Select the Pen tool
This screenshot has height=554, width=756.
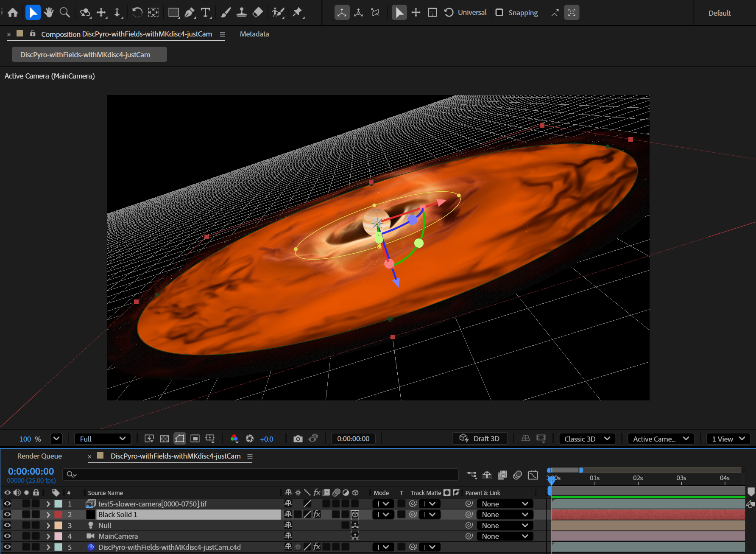(x=190, y=12)
